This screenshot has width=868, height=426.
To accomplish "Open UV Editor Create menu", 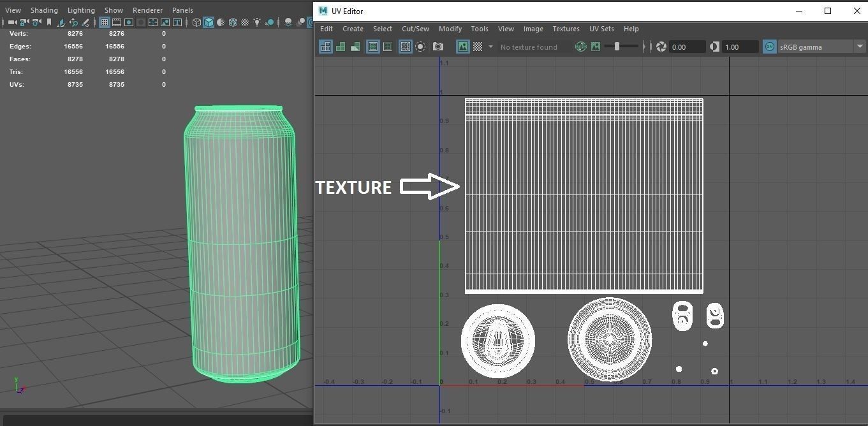I will pos(353,29).
